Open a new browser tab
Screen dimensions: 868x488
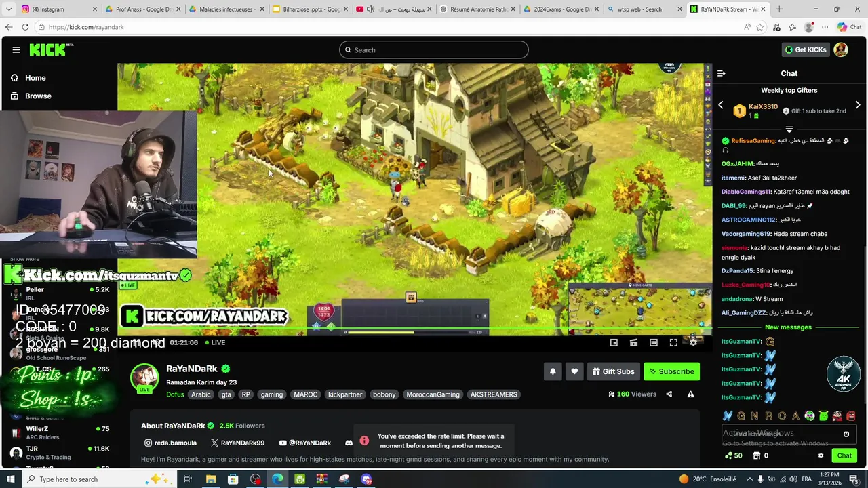pyautogui.click(x=779, y=9)
